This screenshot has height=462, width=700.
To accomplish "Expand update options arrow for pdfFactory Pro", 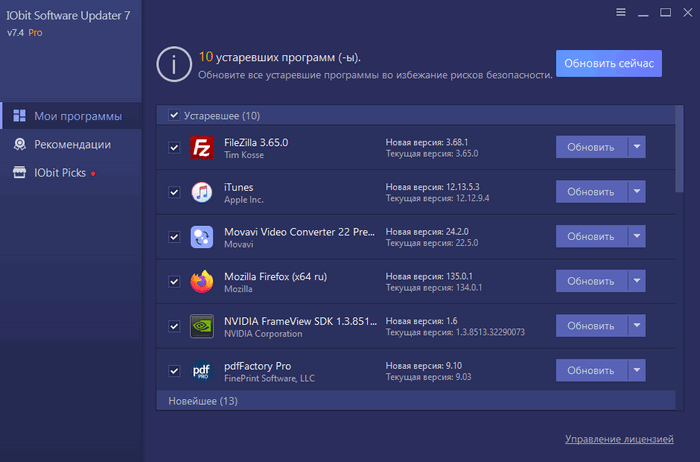I will 637,371.
